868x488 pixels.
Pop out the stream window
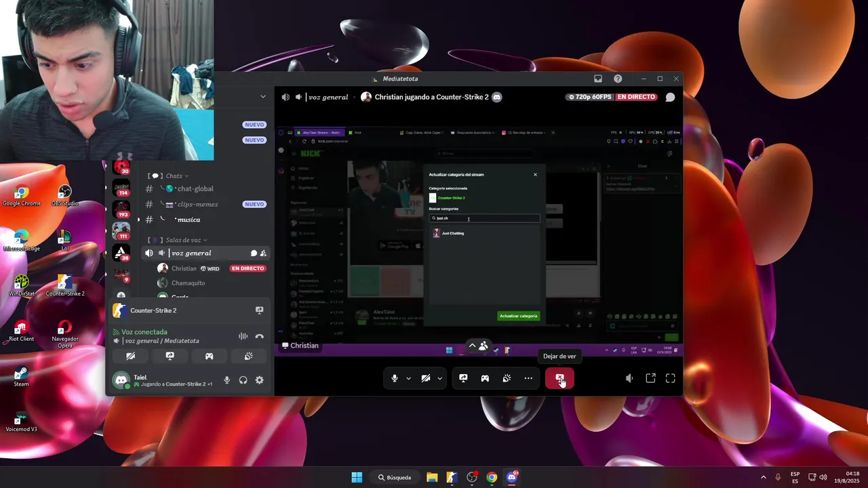(650, 378)
